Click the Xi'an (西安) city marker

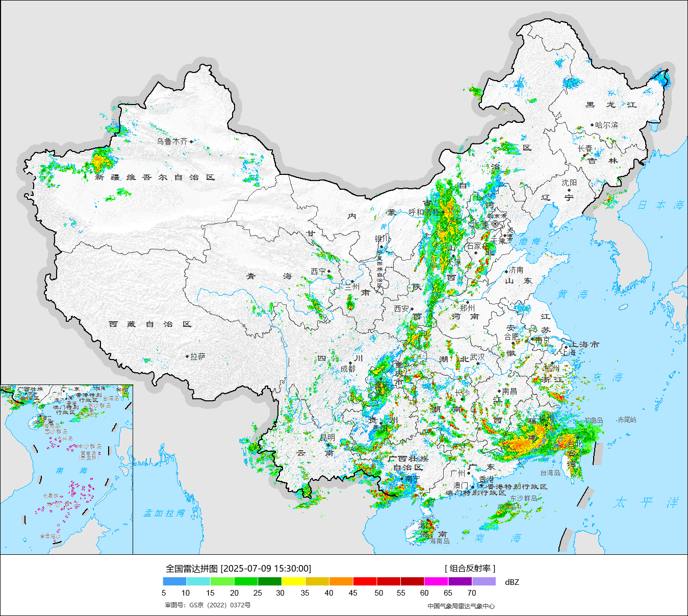[x=412, y=309]
